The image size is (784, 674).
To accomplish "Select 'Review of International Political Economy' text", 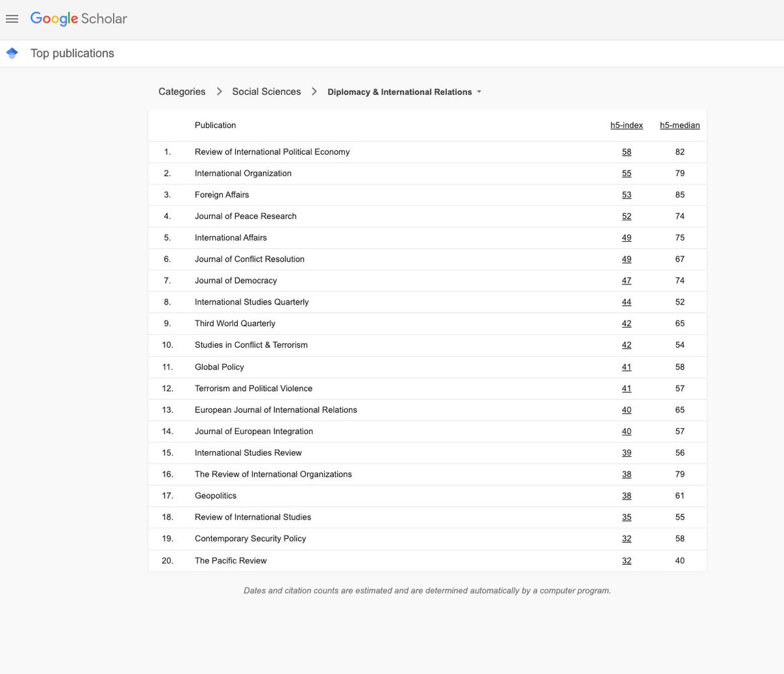I will 272,152.
